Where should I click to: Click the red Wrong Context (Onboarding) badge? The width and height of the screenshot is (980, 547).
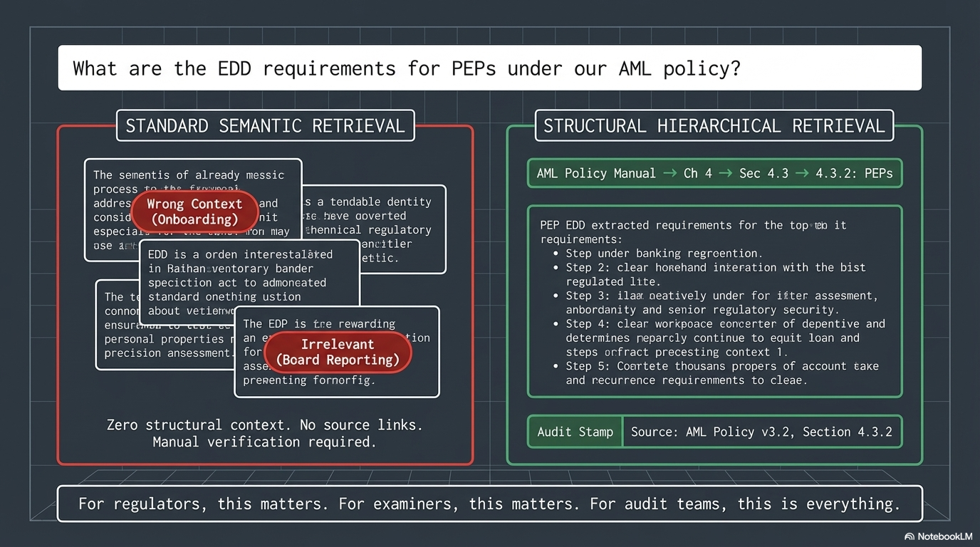pos(194,212)
